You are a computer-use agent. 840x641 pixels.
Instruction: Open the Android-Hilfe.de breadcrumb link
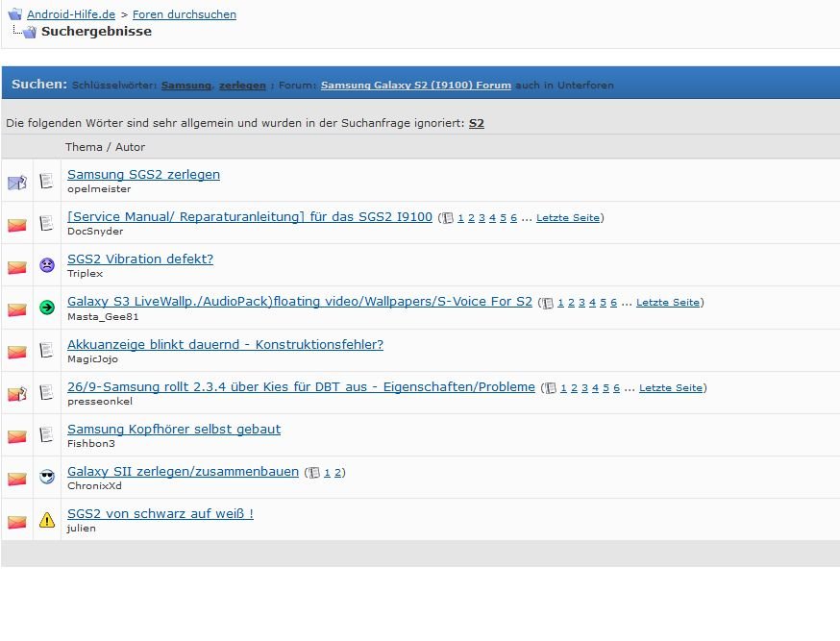coord(71,14)
